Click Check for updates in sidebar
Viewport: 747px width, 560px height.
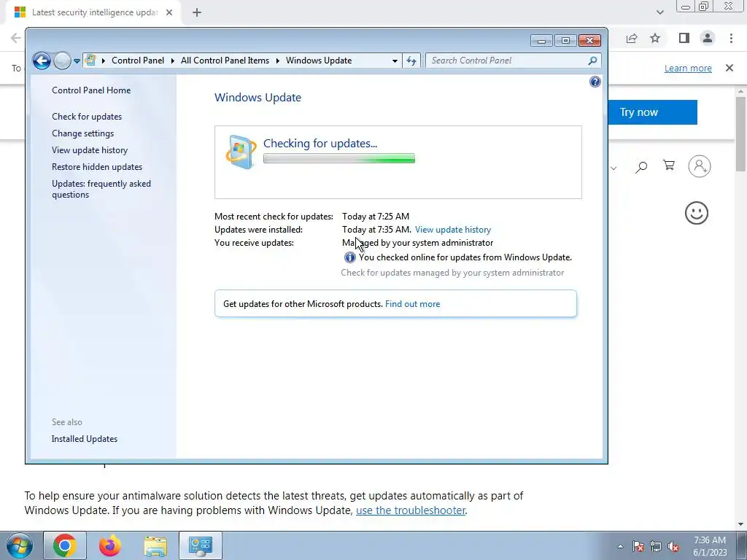pyautogui.click(x=87, y=117)
